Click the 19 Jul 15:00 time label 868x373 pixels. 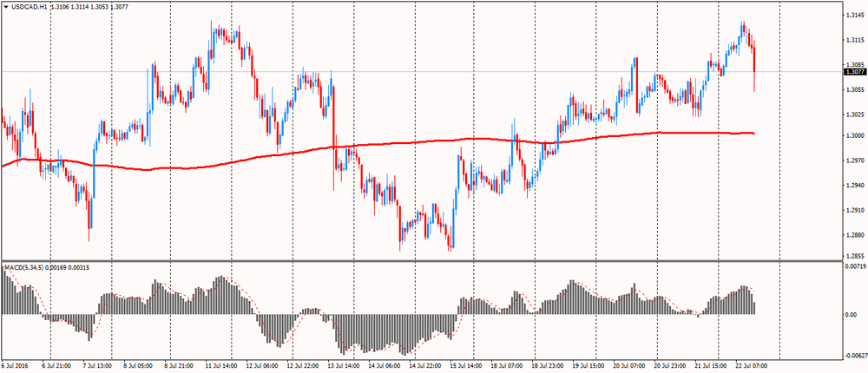pyautogui.click(x=589, y=366)
